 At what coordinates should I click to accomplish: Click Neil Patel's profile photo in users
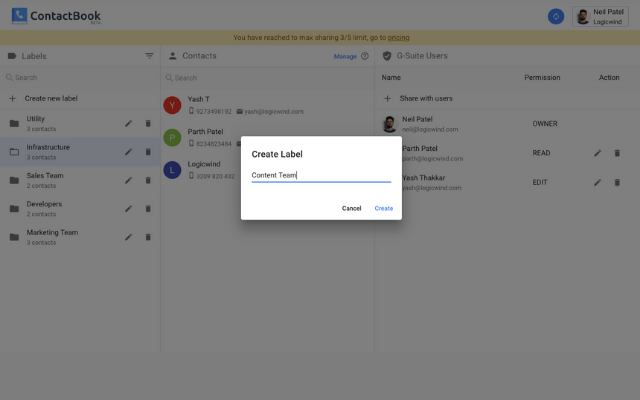(x=389, y=124)
